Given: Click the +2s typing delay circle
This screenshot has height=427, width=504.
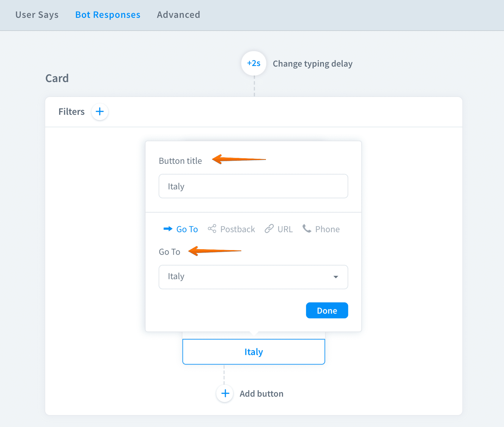Looking at the screenshot, I should tap(253, 63).
